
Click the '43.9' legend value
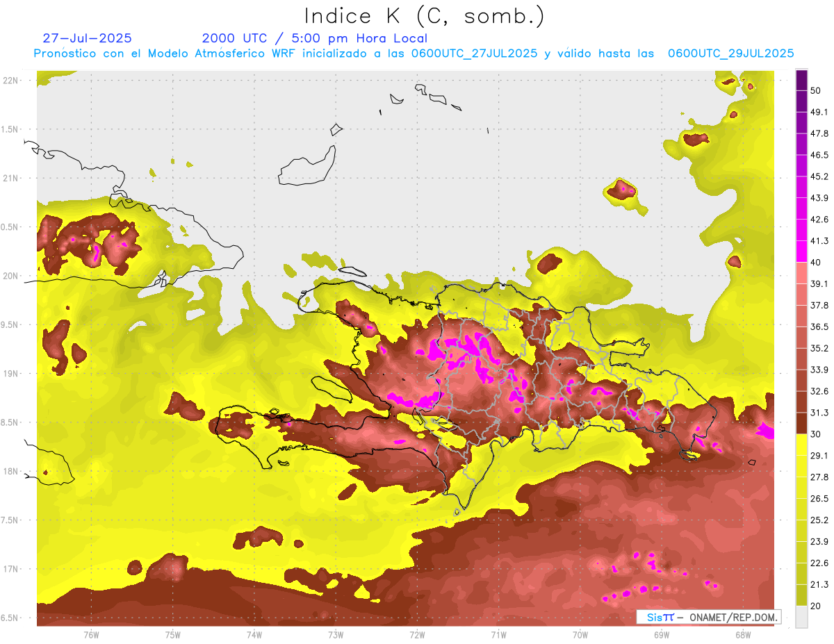click(x=819, y=199)
